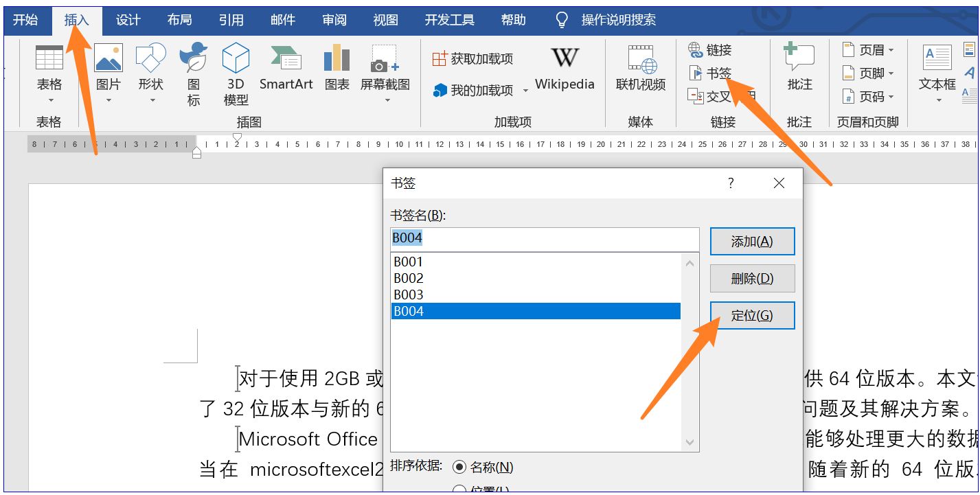Open the 布局 tab
The height and width of the screenshot is (495, 980).
pos(179,20)
